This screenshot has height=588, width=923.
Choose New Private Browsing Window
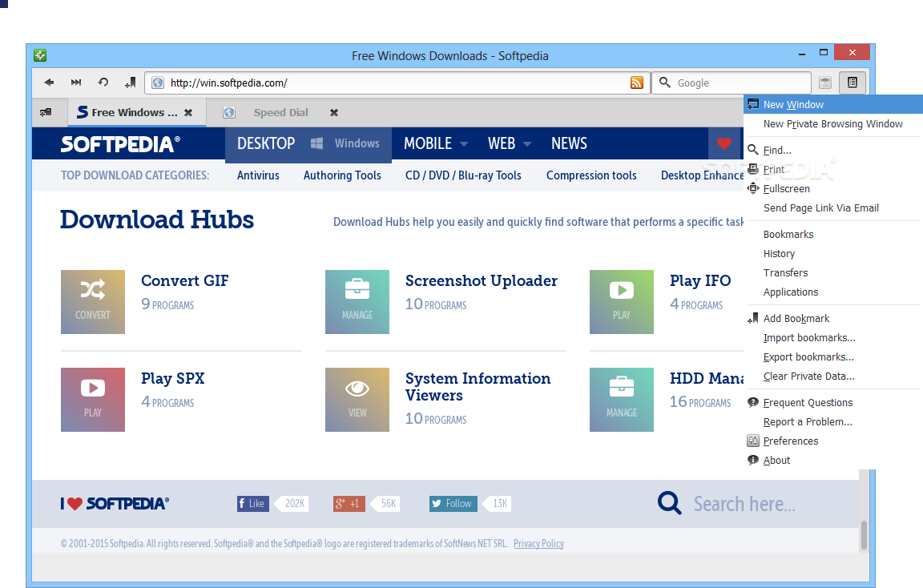pyautogui.click(x=833, y=123)
